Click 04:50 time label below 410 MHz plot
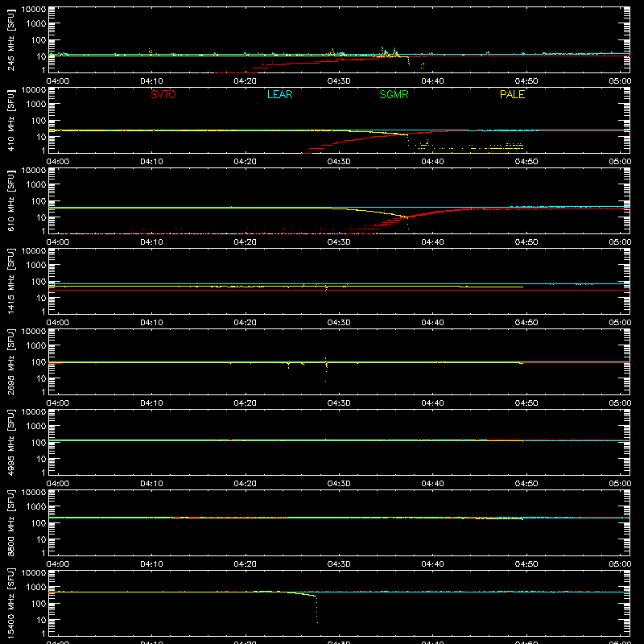Image resolution: width=644 pixels, height=644 pixels. pos(526,162)
